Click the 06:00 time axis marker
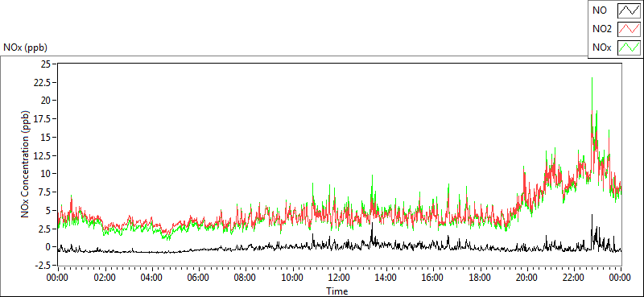This screenshot has width=644, height=297. click(x=198, y=278)
